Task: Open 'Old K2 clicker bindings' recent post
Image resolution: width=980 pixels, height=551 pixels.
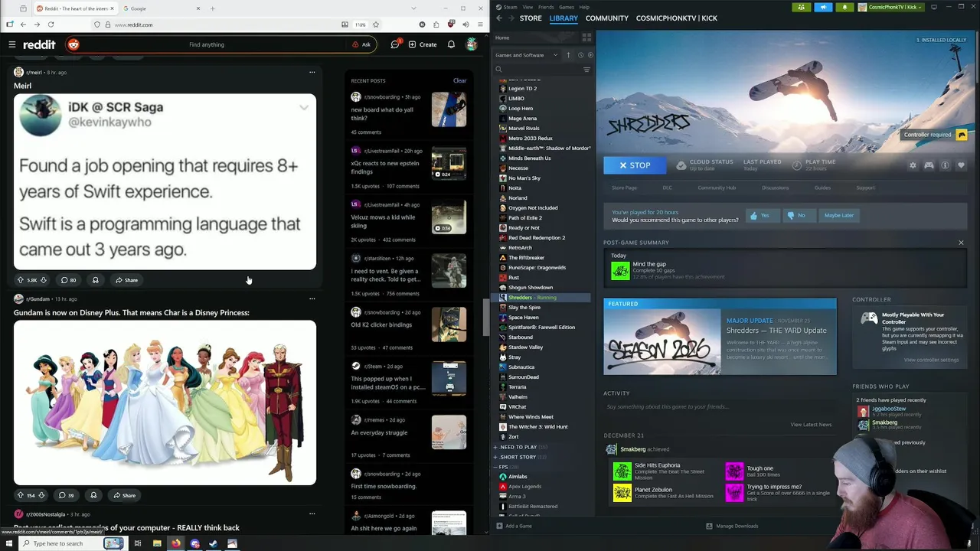Action: (381, 324)
